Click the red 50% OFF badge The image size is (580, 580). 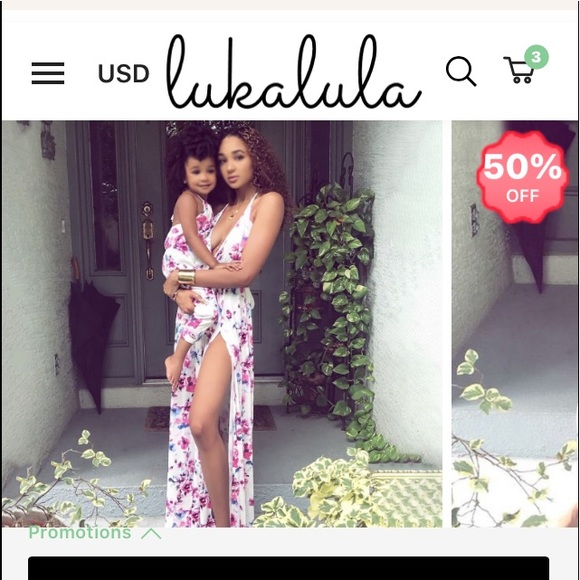click(x=523, y=177)
